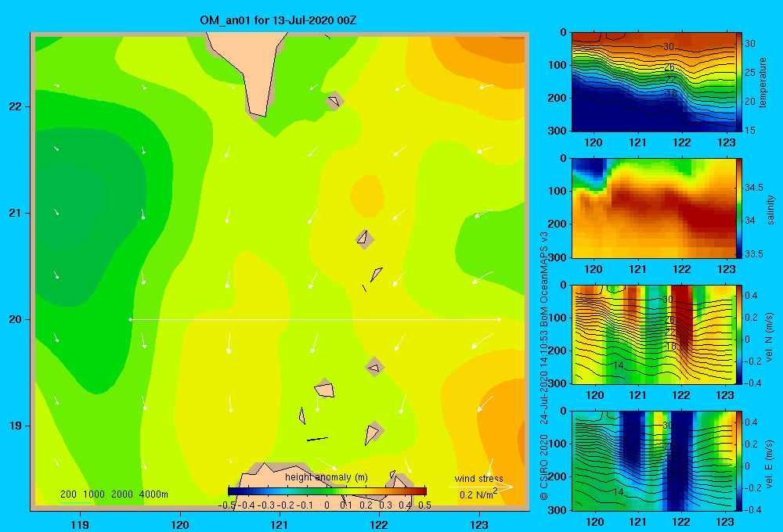The width and height of the screenshot is (783, 532).
Task: Click the "14" contour label in the vel. E panel
Action: [x=619, y=491]
